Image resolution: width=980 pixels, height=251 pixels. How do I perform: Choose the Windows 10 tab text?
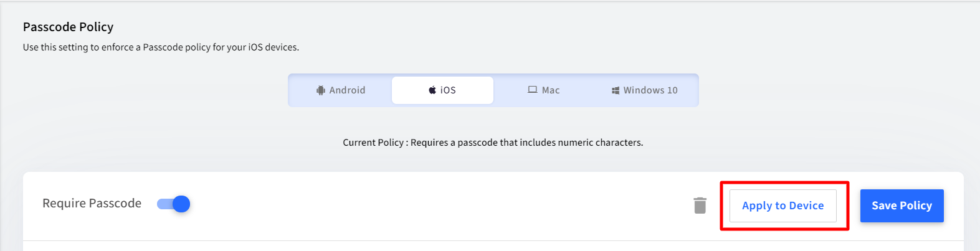coord(650,90)
